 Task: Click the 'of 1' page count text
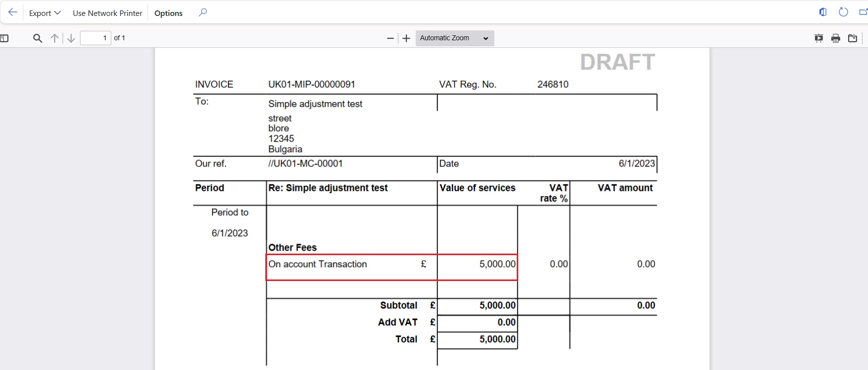(119, 38)
